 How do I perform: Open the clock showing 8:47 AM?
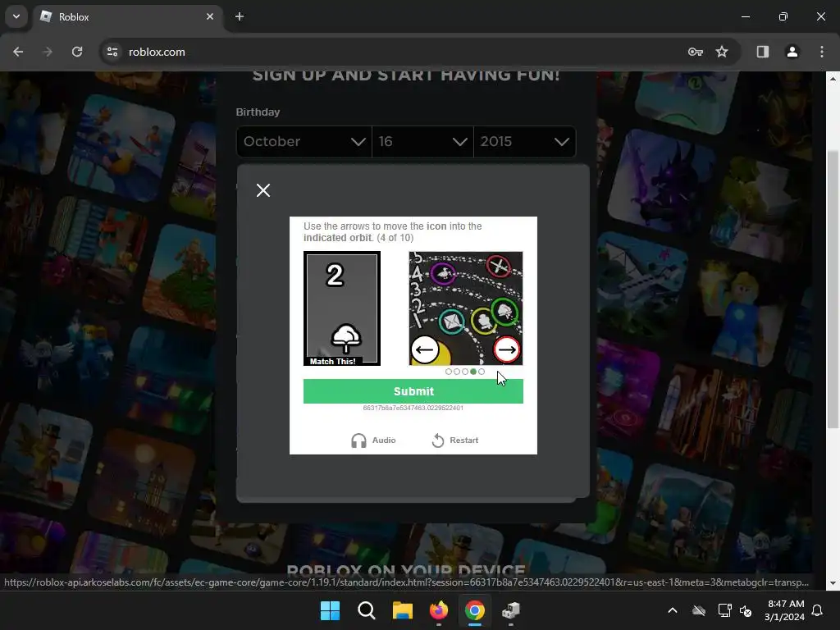[785, 610]
